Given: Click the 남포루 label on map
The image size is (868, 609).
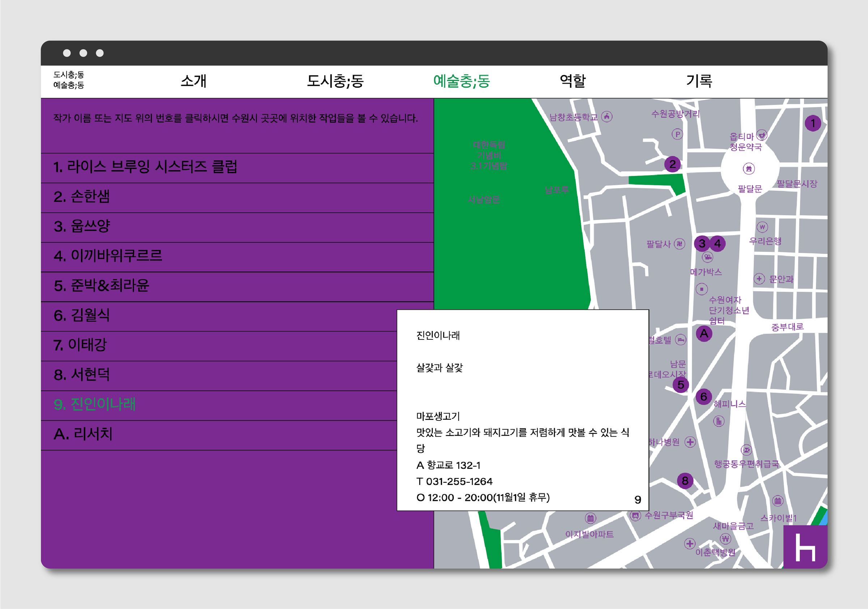Looking at the screenshot, I should (x=557, y=190).
